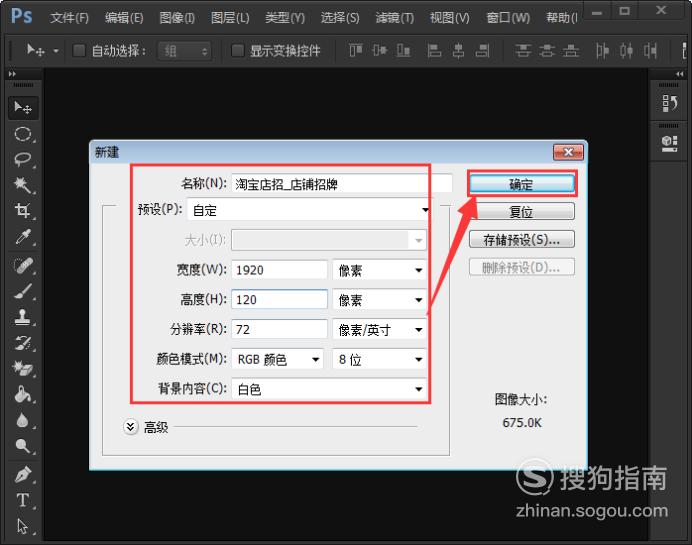Toggle the 显示变换控件 checkbox
The height and width of the screenshot is (545, 692).
click(237, 50)
